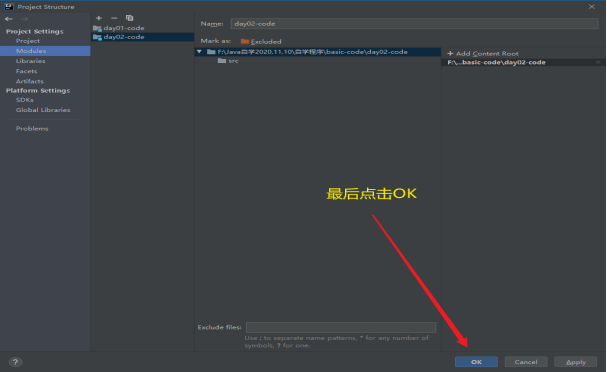Mark folder as Excluded
Viewport: 607px width, 372px height.
(x=261, y=41)
